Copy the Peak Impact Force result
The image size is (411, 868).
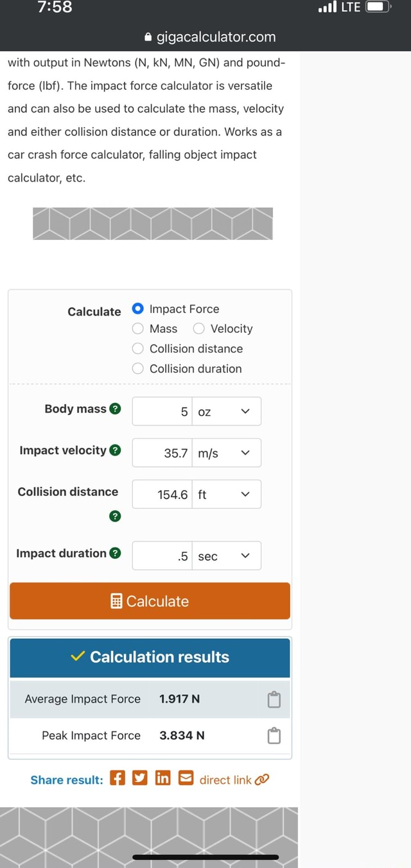click(274, 735)
